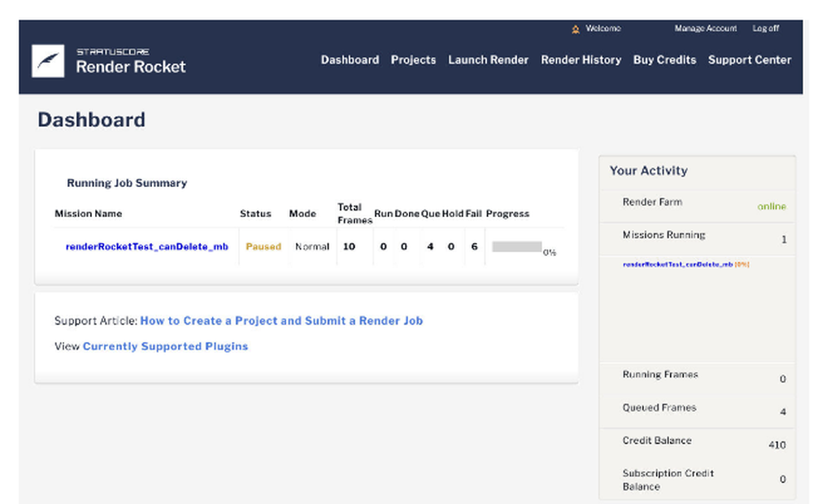Select Buy Credits in navigation
Viewport: 813px width, 504px height.
pyautogui.click(x=665, y=59)
